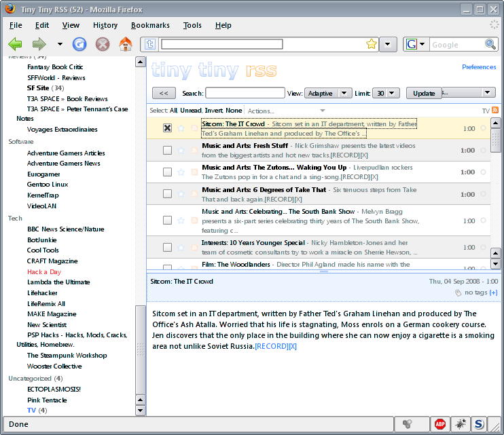Expand the Actions... dropdown menu

(285, 111)
